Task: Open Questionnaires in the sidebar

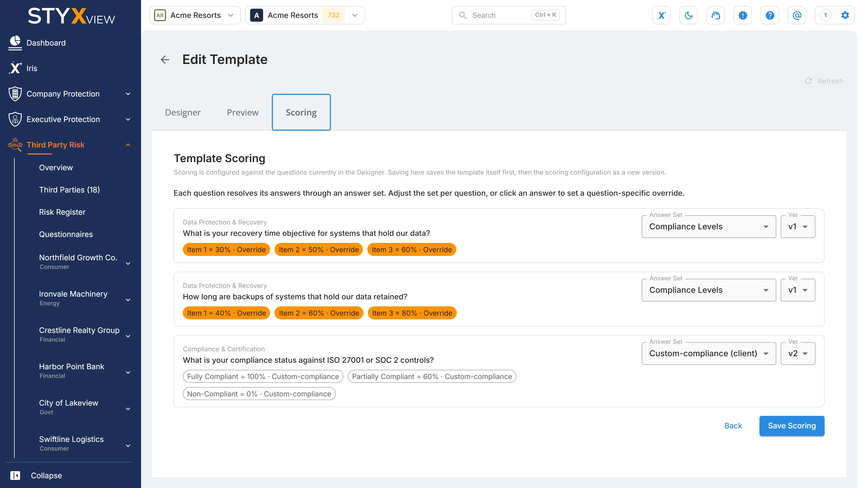Action: [66, 234]
